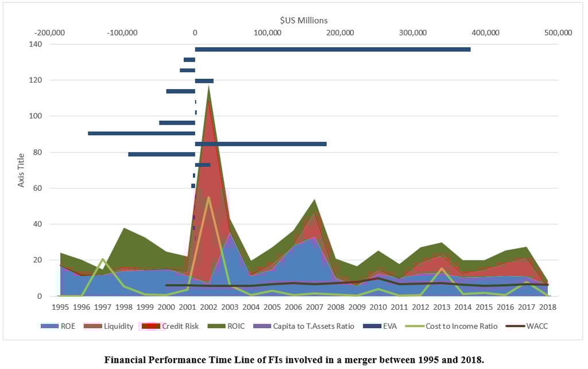
Task: Click the Credit Risk legend color swatch
Action: [x=151, y=326]
